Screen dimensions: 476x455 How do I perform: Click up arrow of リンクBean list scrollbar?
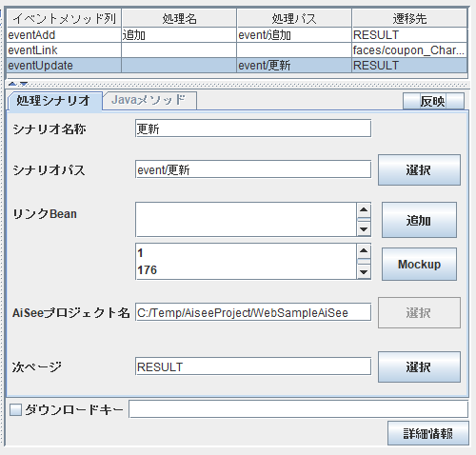point(364,209)
